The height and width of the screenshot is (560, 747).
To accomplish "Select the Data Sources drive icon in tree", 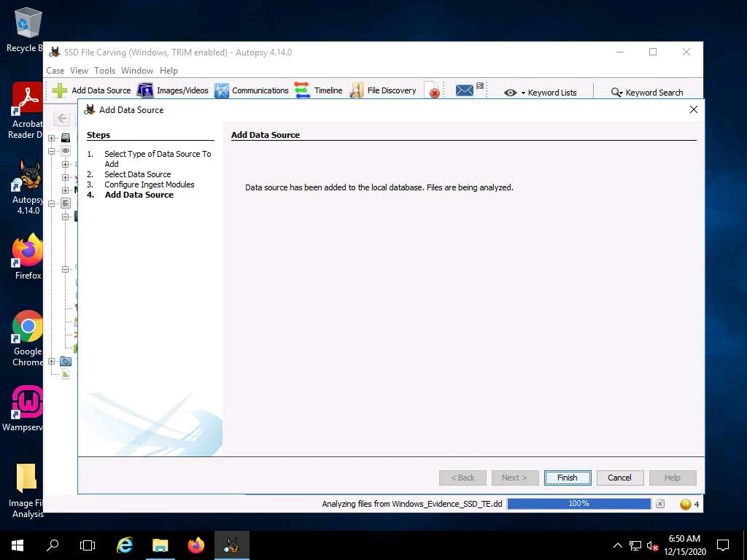I will [66, 138].
